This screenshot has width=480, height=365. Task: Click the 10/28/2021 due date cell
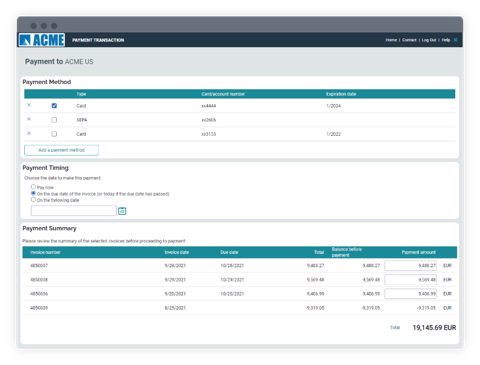click(x=232, y=266)
